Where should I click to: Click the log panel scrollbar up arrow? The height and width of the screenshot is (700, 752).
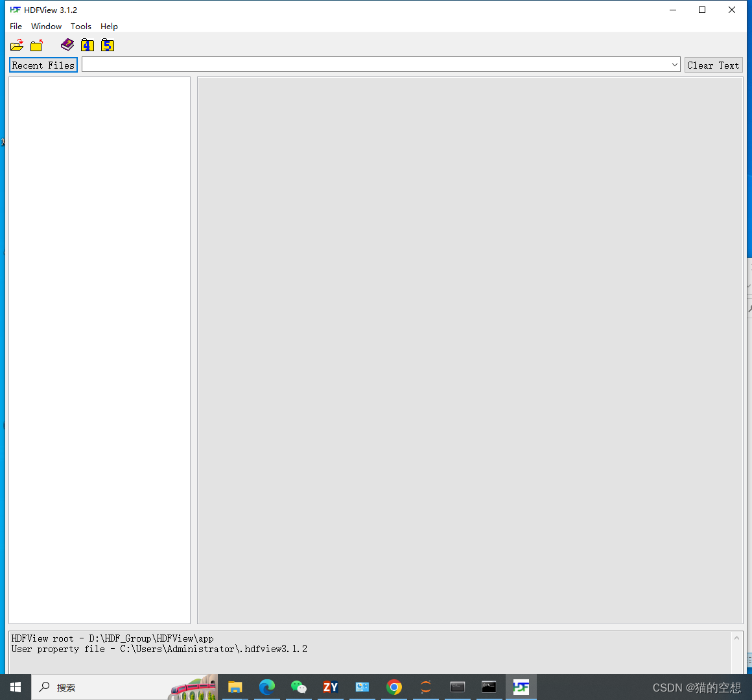click(x=736, y=638)
